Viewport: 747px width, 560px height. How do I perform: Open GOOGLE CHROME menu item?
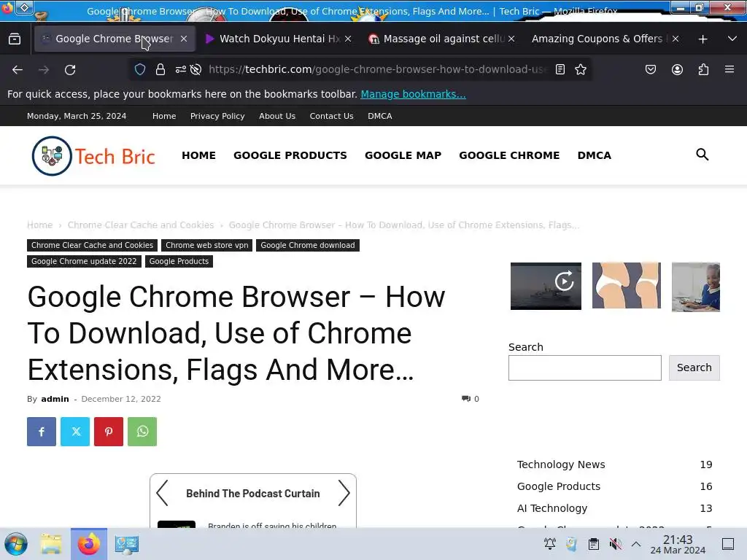[x=509, y=155]
